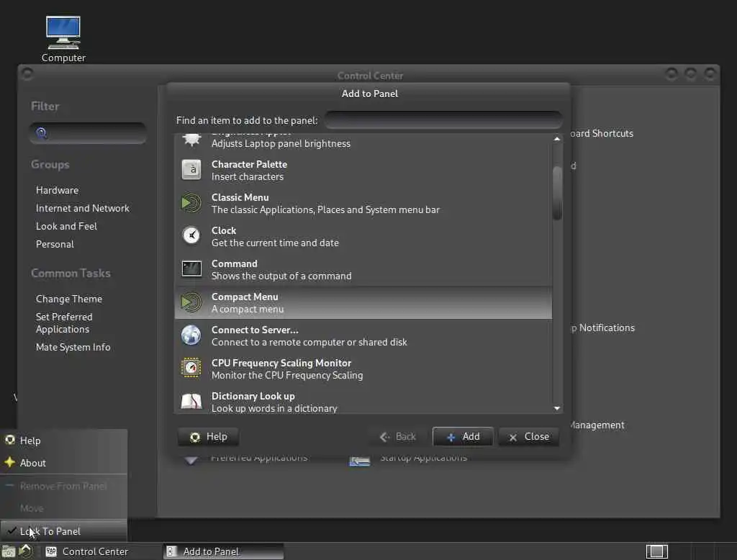Image resolution: width=737 pixels, height=560 pixels.
Task: Select the Clock applet icon
Action: (191, 236)
